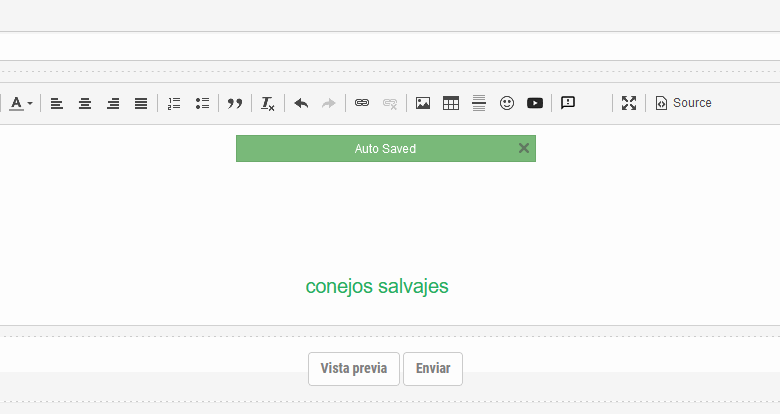Screen dimensions: 780x414
Task: Maximize the editor to fullscreen
Action: 629,103
